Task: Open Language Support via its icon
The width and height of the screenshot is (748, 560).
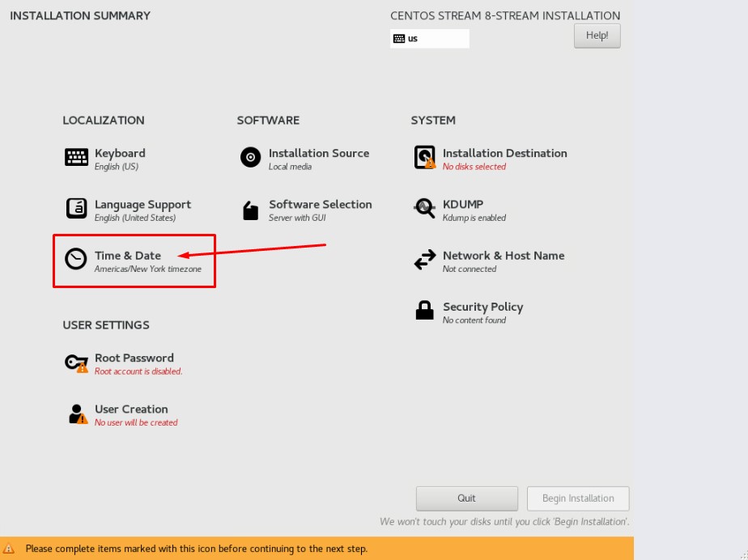Action: pos(76,209)
